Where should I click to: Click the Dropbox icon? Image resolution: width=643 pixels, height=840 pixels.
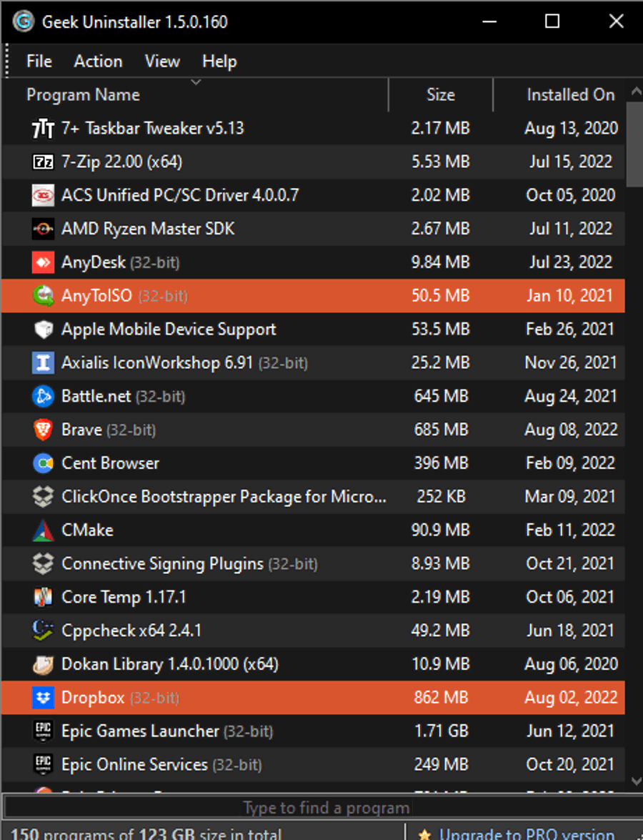coord(43,698)
